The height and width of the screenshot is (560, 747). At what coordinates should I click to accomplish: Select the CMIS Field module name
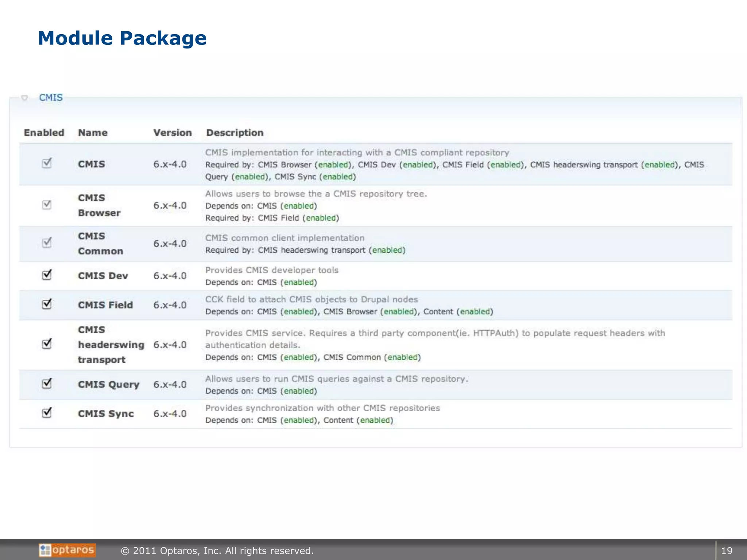tap(105, 305)
